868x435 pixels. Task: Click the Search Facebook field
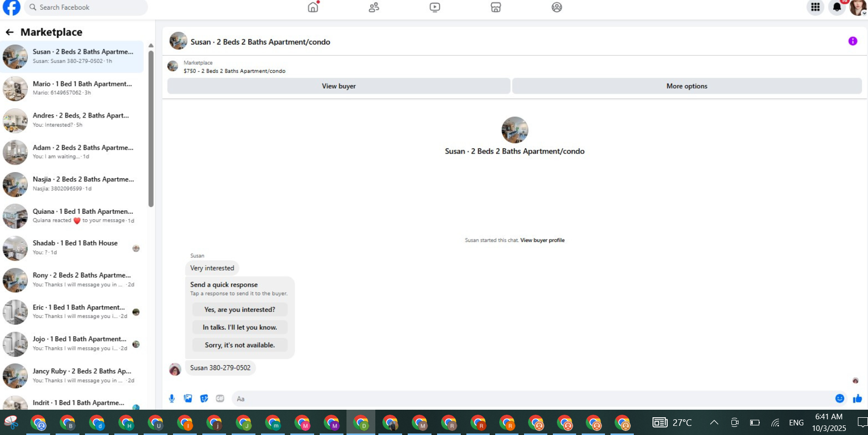pyautogui.click(x=86, y=7)
